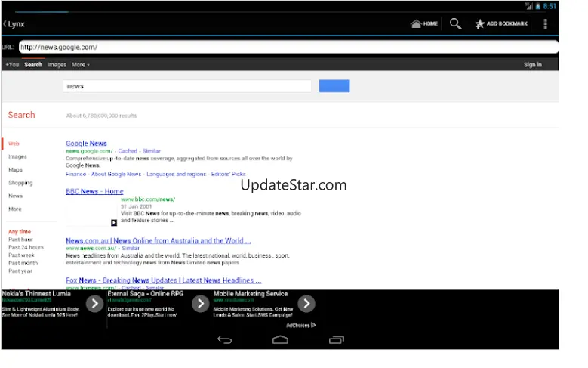Screen dimensions: 588x368
Task: Open the Languages and regions sublink
Action: [177, 175]
